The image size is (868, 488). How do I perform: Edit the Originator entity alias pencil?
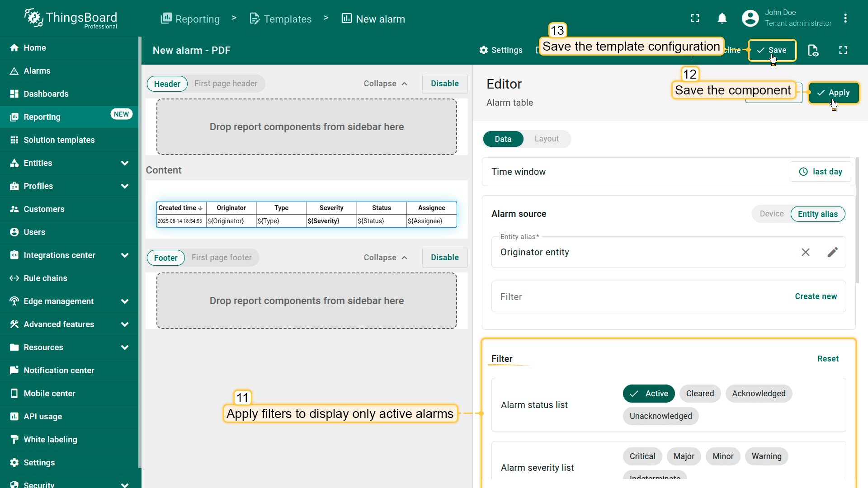coord(832,252)
